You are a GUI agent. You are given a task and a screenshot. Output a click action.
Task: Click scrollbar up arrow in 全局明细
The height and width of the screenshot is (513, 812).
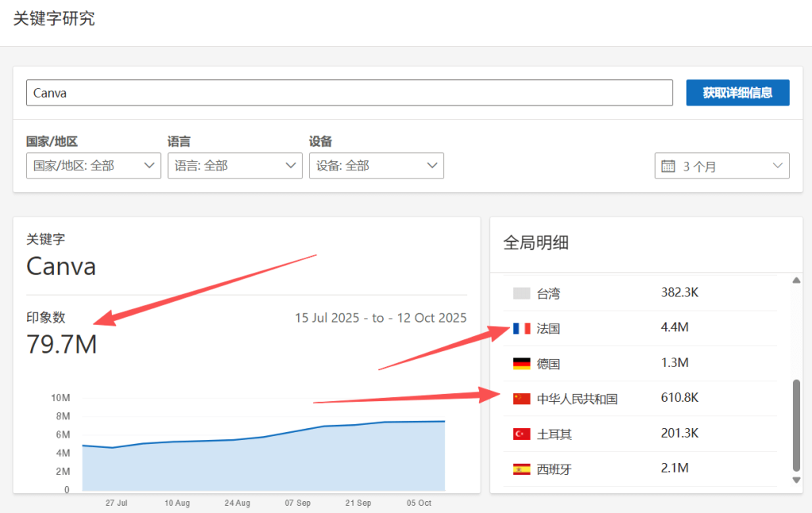796,280
